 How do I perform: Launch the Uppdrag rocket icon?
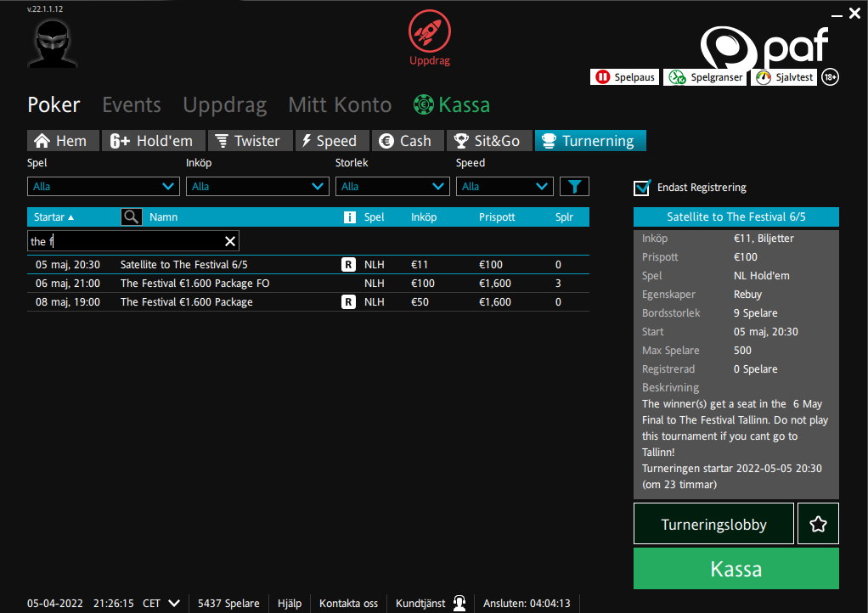[430, 37]
